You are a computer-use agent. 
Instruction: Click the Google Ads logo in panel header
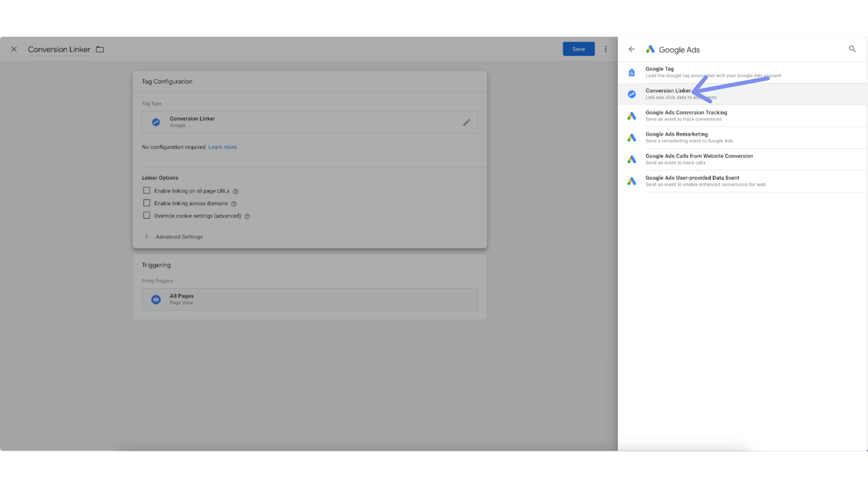[x=650, y=49]
